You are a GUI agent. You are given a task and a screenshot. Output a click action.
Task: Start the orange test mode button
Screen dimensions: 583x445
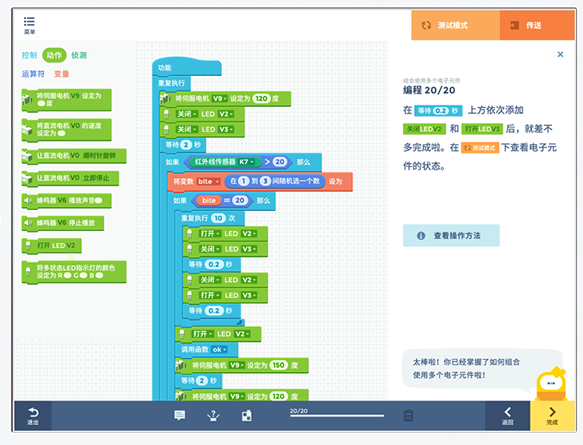(x=455, y=25)
